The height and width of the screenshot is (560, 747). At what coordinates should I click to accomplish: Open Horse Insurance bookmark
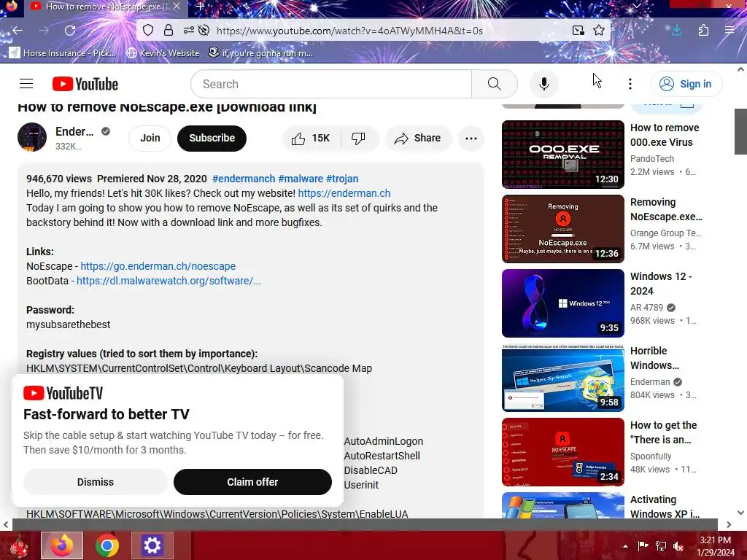(63, 52)
